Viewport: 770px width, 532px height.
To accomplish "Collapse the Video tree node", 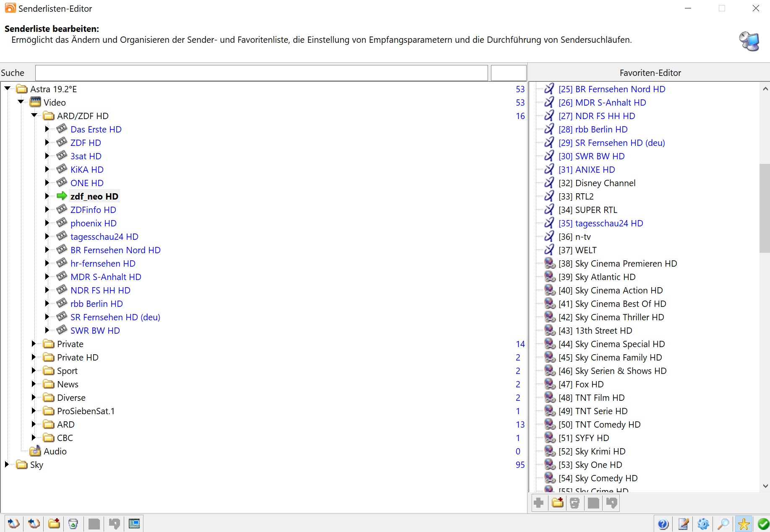I will [x=21, y=102].
